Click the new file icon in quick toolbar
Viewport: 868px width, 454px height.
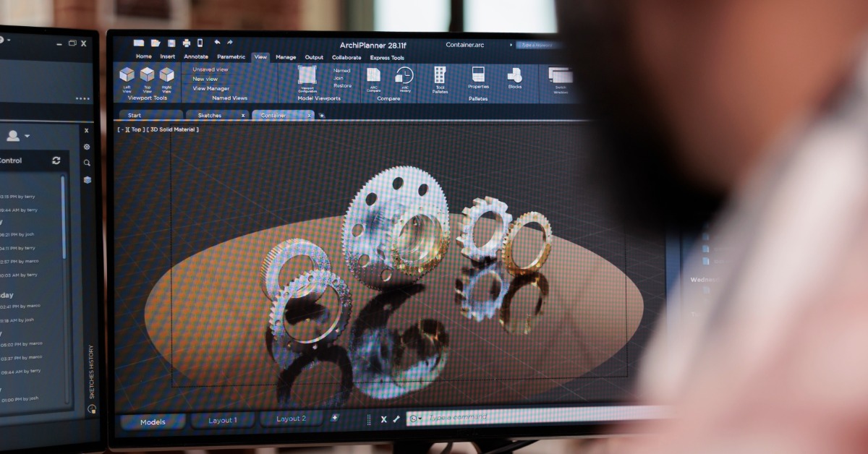pos(138,43)
